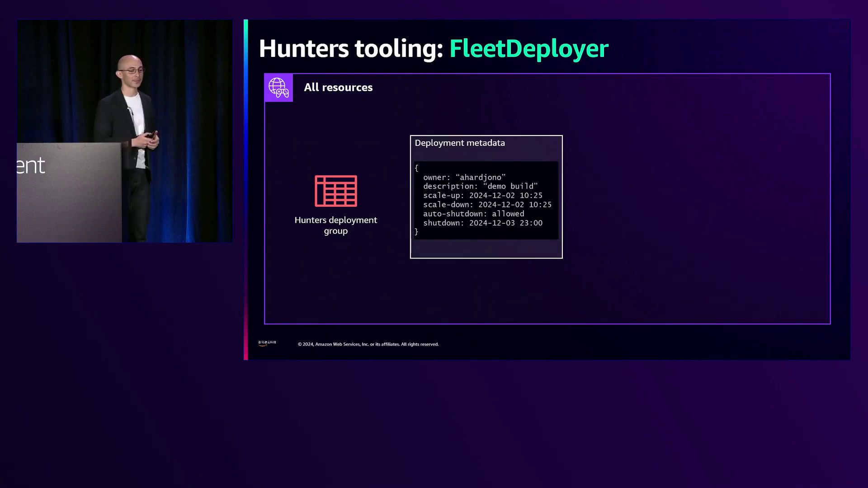Click the AWS logo in the slide footer

click(267, 343)
